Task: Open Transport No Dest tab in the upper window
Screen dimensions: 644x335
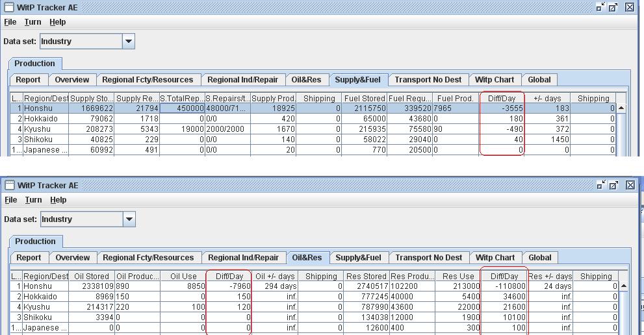Action: [428, 80]
